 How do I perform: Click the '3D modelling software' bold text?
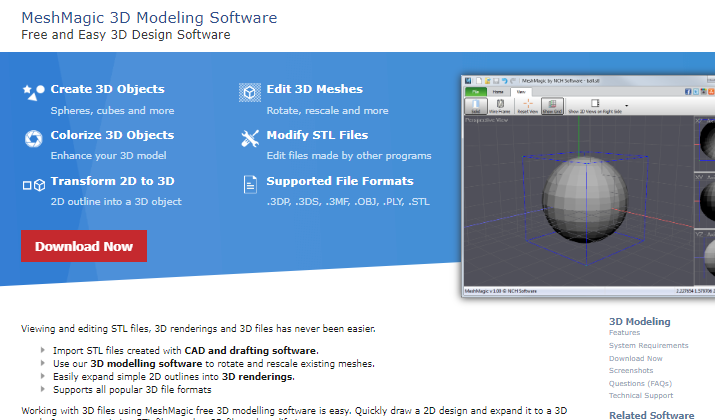(146, 364)
